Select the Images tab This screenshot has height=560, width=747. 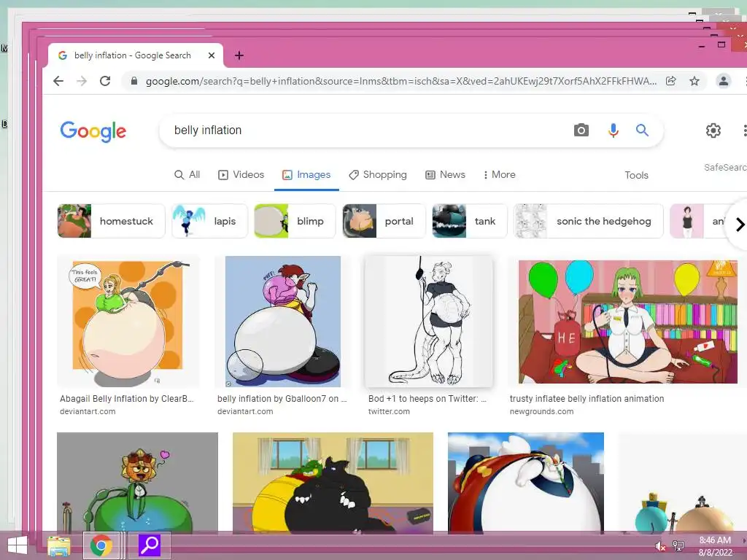(306, 175)
